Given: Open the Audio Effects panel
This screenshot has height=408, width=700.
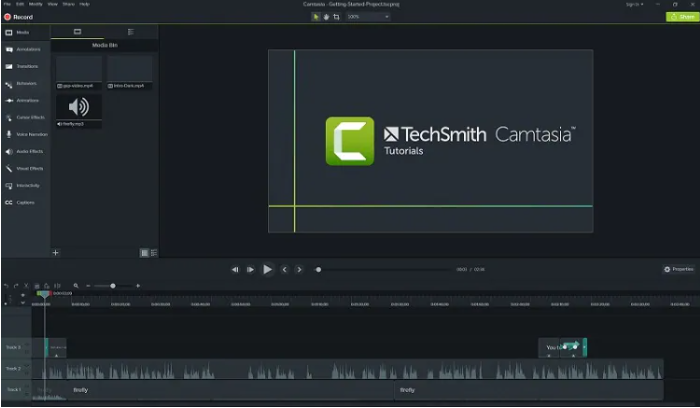Looking at the screenshot, I should (25, 151).
